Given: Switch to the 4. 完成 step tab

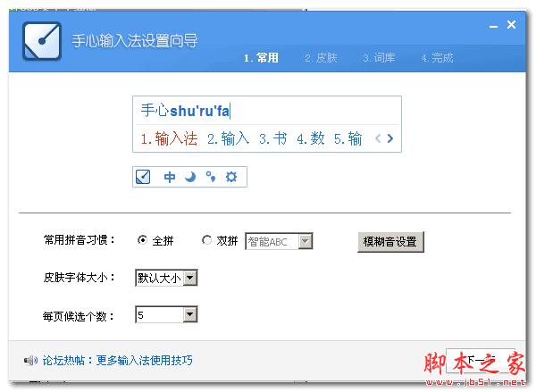Looking at the screenshot, I should tap(437, 58).
